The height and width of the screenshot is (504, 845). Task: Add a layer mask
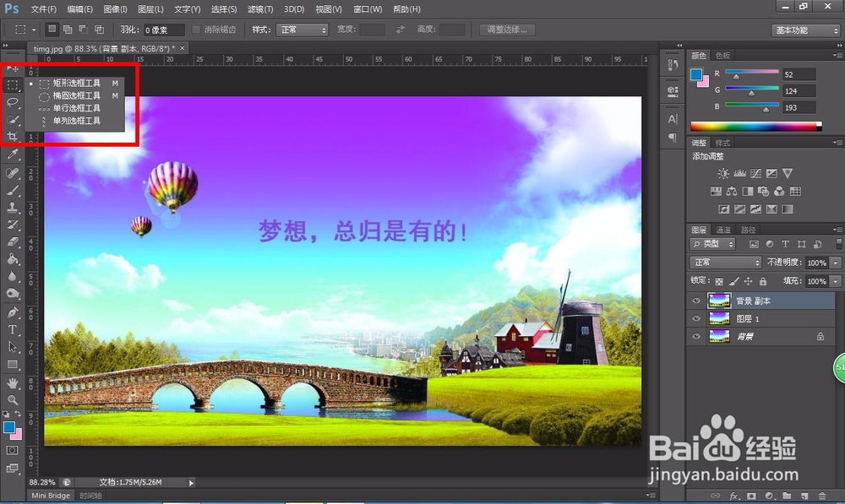751,496
